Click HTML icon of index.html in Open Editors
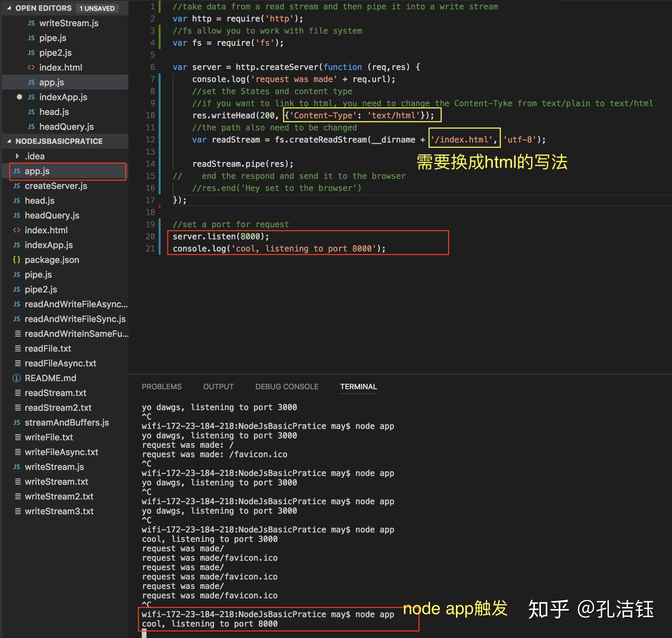 point(31,67)
